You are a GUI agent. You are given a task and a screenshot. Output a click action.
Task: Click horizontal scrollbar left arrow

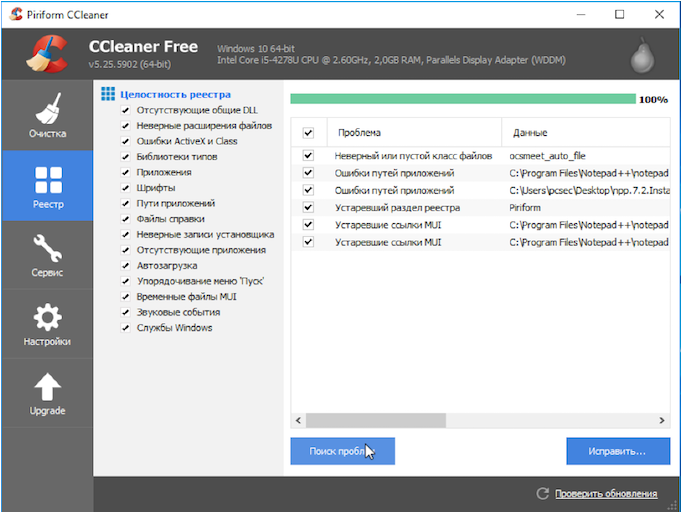click(298, 420)
